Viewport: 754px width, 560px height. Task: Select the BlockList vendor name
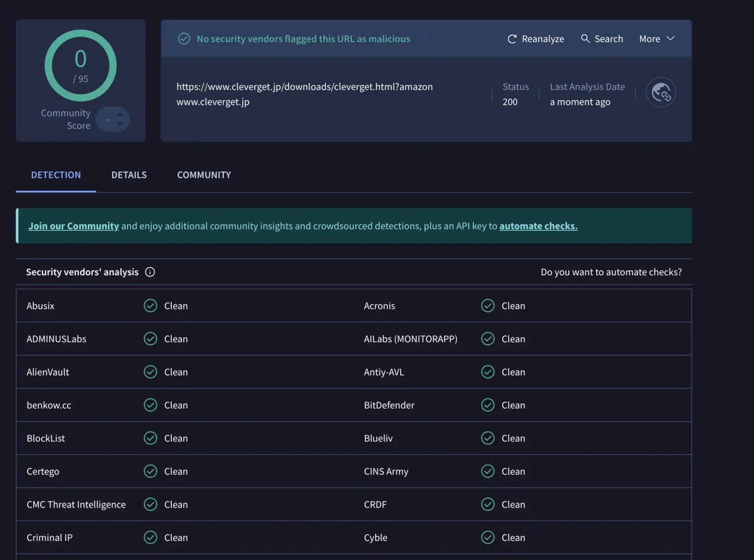coord(46,439)
